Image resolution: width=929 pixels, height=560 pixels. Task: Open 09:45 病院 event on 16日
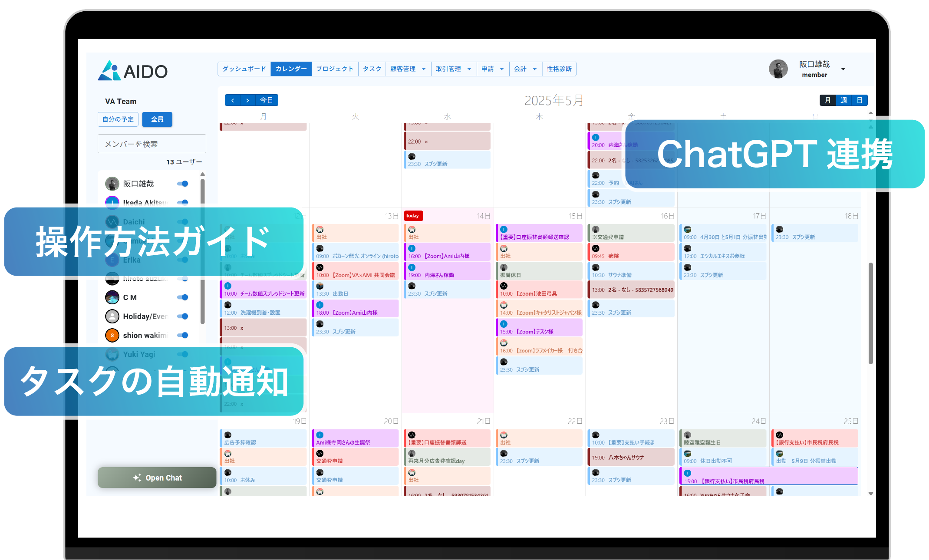(631, 252)
